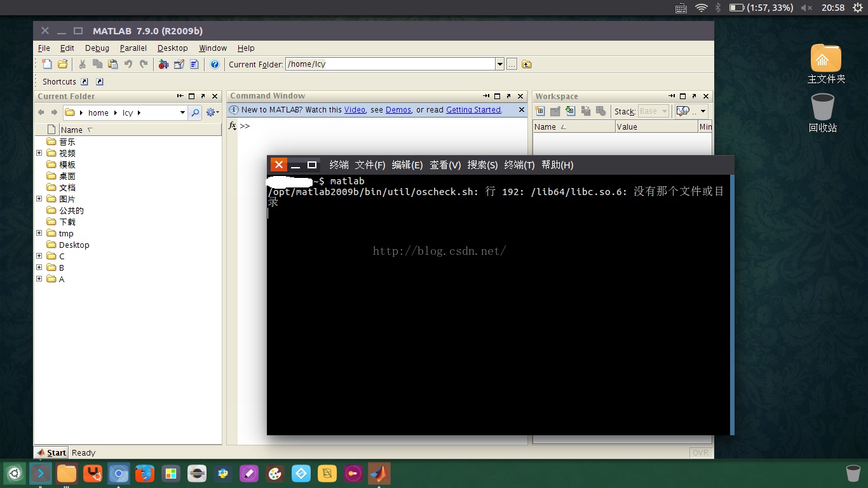
Task: Click the Cut scissors icon
Action: coord(82,64)
